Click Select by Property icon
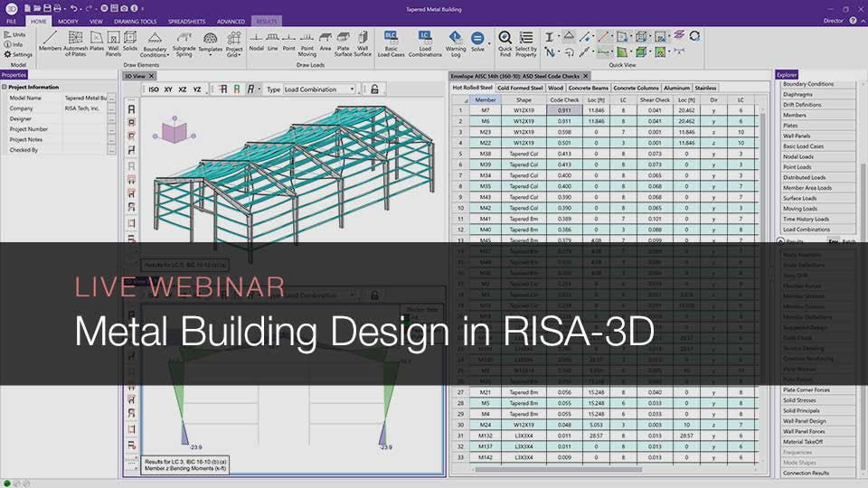Screen dimensions: 868x488 [526, 42]
